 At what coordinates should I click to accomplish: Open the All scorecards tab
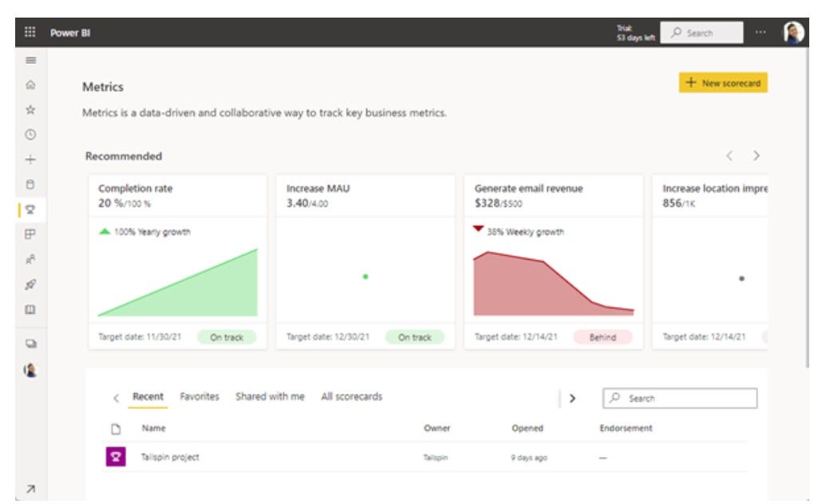[x=351, y=395]
